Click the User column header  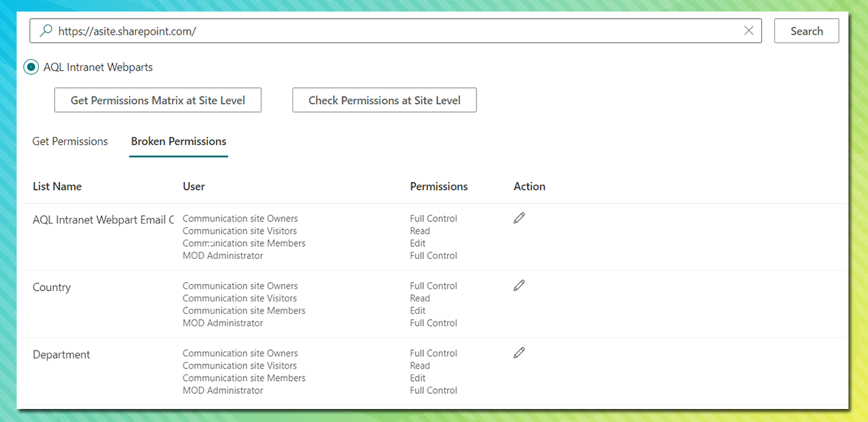[x=194, y=186]
